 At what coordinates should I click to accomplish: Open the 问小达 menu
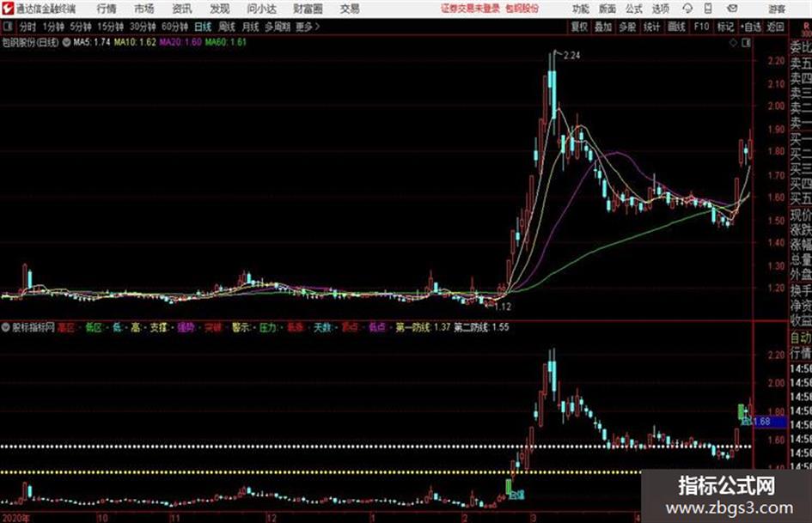[261, 9]
